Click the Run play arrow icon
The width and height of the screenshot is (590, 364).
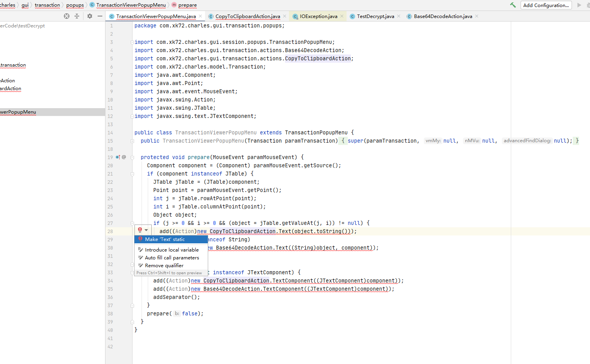[579, 5]
